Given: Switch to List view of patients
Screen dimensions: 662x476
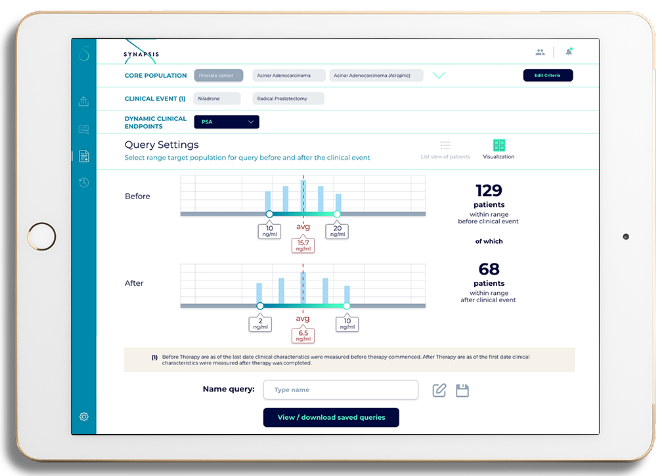Looking at the screenshot, I should (x=445, y=146).
